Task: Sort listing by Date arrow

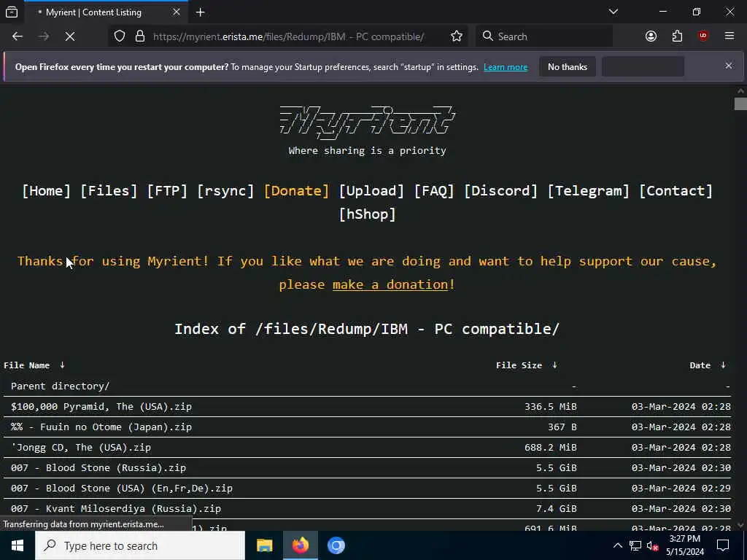Action: coord(723,365)
